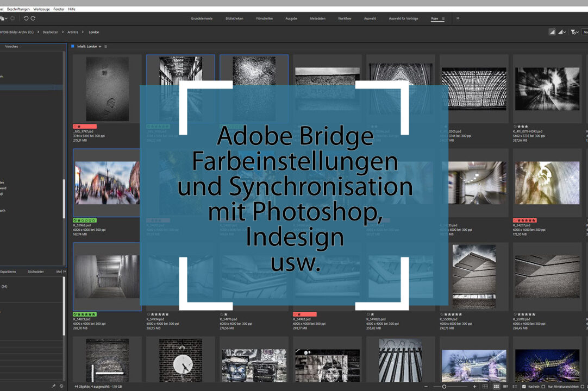
Task: Switch to Filmstreifen workspace
Action: tap(264, 18)
